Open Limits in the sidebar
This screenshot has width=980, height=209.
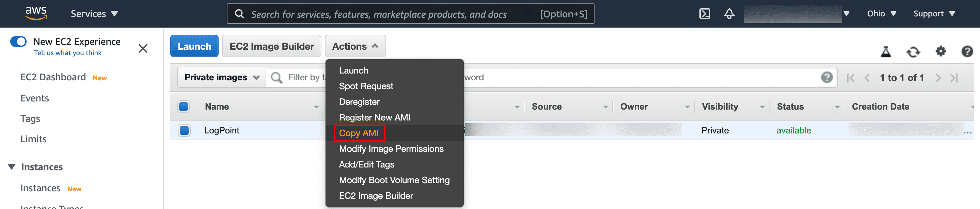tap(33, 139)
